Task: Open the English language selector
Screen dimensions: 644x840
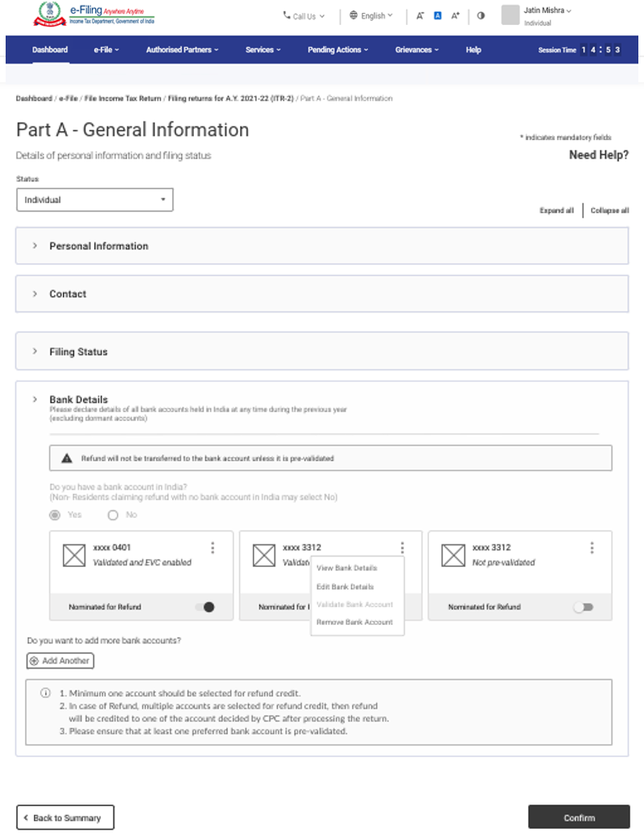Action: pos(371,15)
